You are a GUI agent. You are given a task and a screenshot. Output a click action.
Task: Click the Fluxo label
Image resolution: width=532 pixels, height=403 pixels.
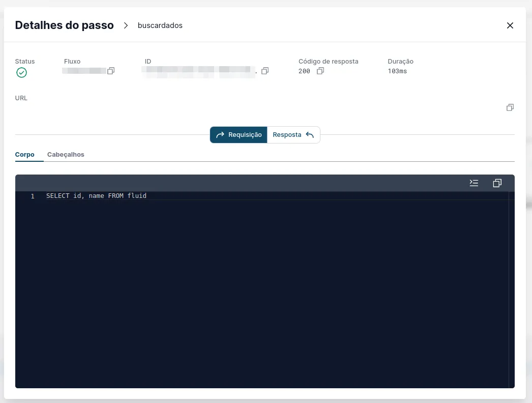coord(72,62)
